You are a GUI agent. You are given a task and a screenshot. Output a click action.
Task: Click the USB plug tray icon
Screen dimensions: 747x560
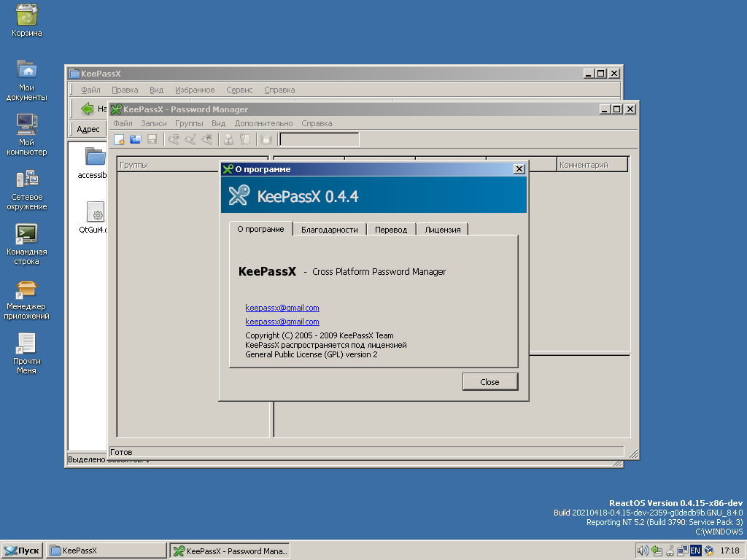coord(670,551)
